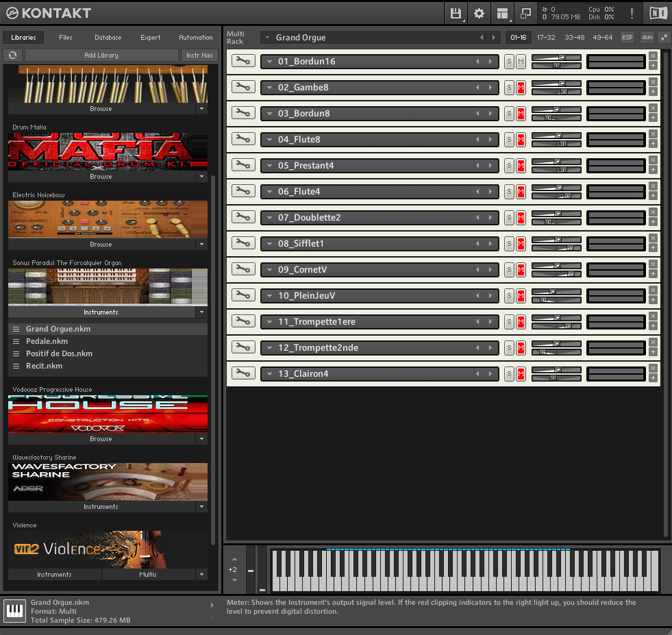672x635 pixels.
Task: Remove the 05_Prestant4 instrument
Action: [x=653, y=160]
